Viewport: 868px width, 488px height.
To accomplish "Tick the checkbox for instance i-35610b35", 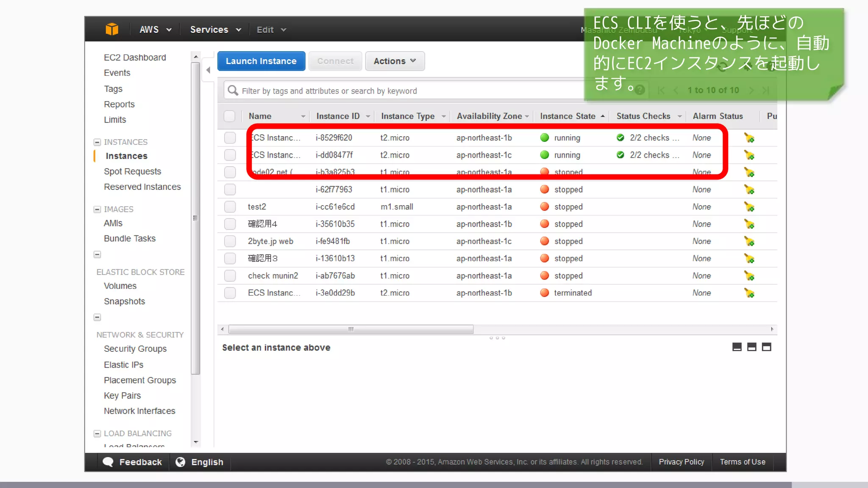I will point(230,224).
